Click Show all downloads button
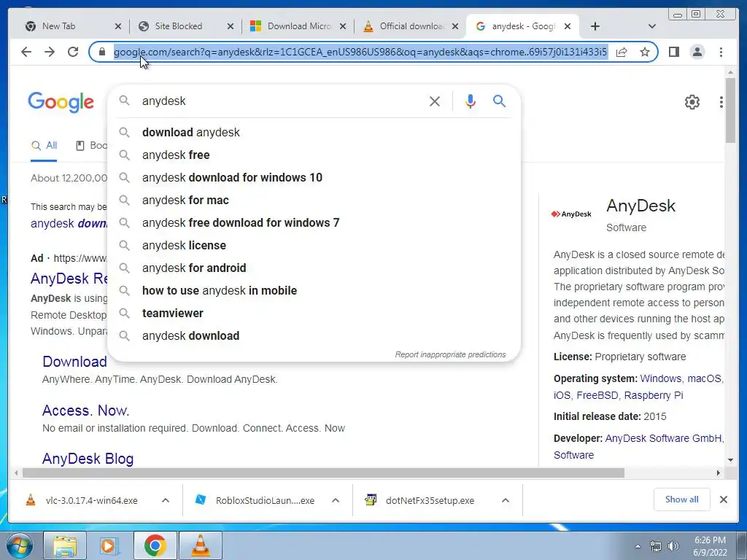The height and width of the screenshot is (560, 747). tap(682, 499)
